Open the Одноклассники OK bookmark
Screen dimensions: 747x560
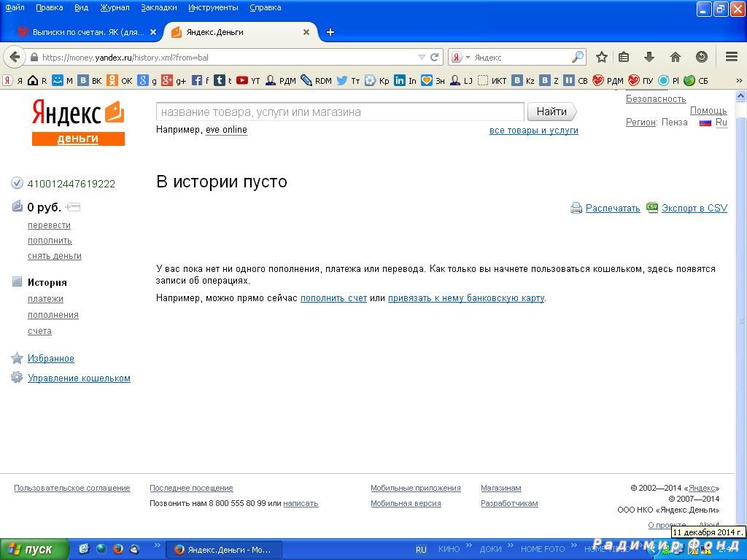[119, 80]
